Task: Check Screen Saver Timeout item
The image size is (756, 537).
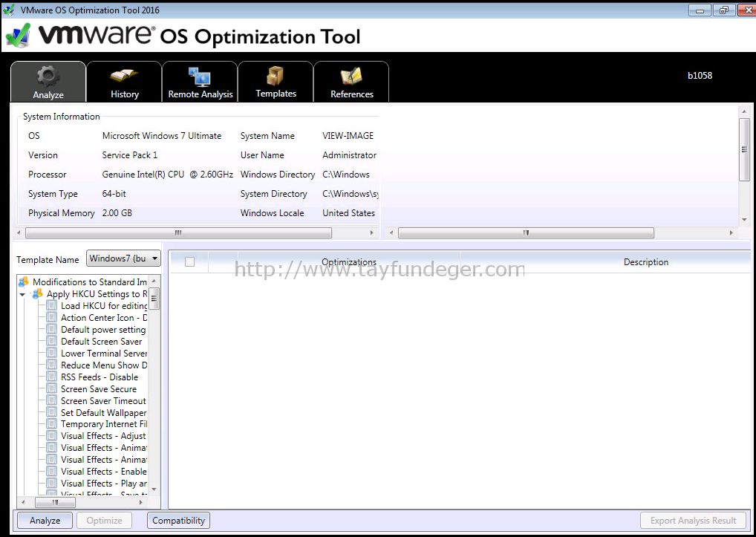Action: coord(52,400)
